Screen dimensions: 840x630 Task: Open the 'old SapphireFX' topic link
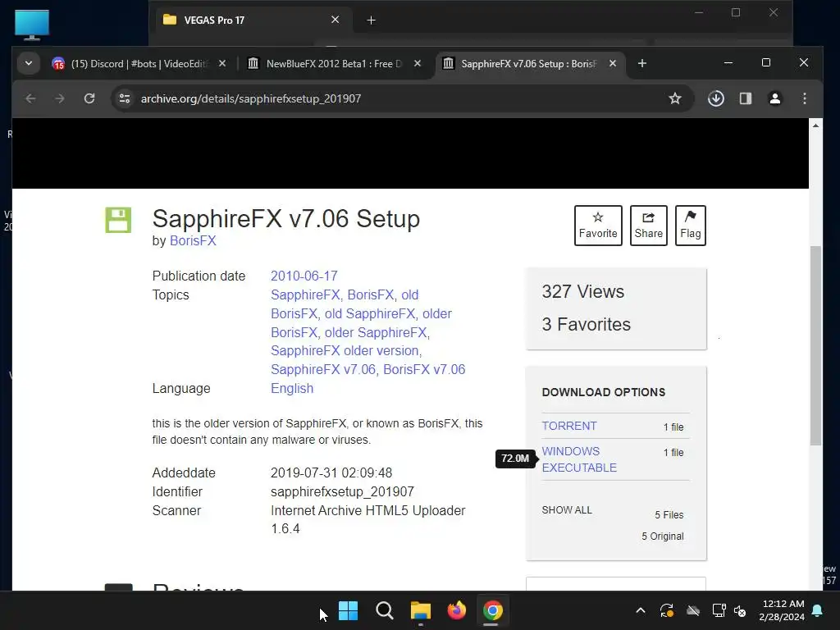coord(370,313)
